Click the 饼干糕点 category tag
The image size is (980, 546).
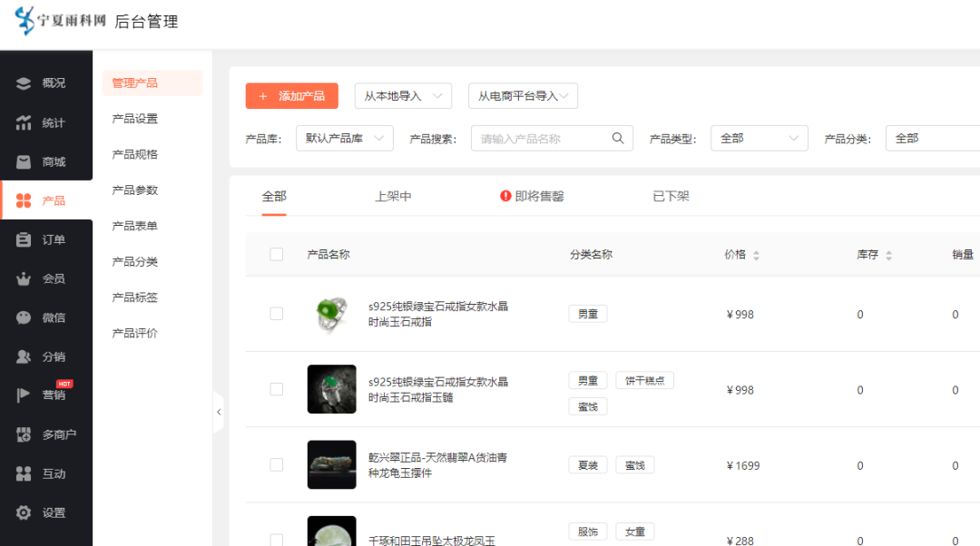pos(644,380)
